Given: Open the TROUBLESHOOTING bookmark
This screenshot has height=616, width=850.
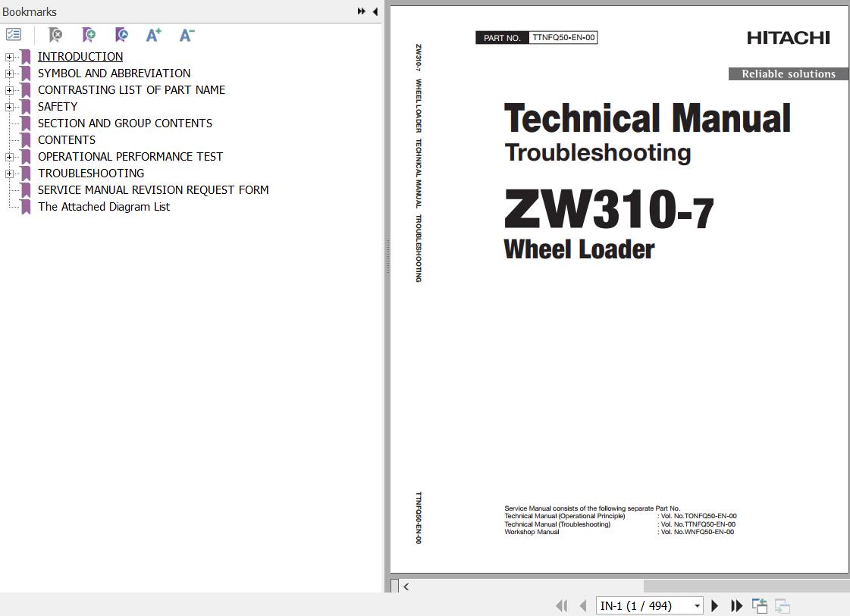Looking at the screenshot, I should coord(91,174).
